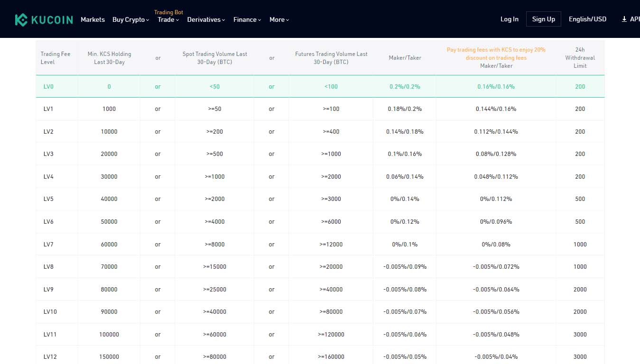
Task: Click the LV10 level label
Action: pos(50,312)
